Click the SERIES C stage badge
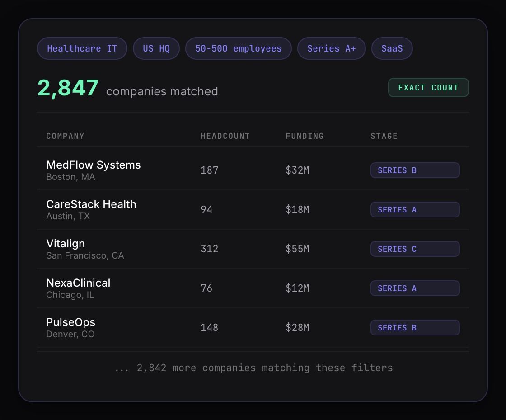This screenshot has width=506, height=420. 415,249
